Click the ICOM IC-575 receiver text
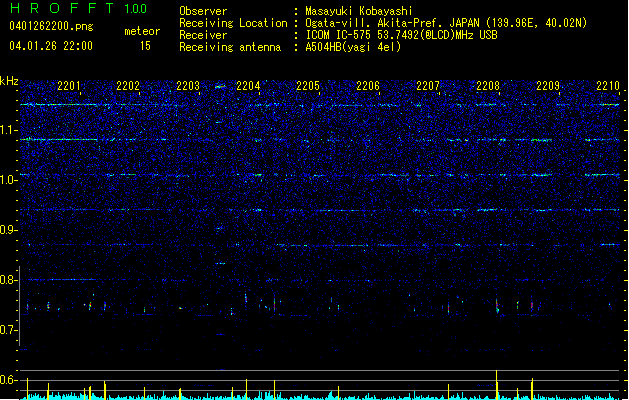The image size is (629, 400). [x=401, y=35]
